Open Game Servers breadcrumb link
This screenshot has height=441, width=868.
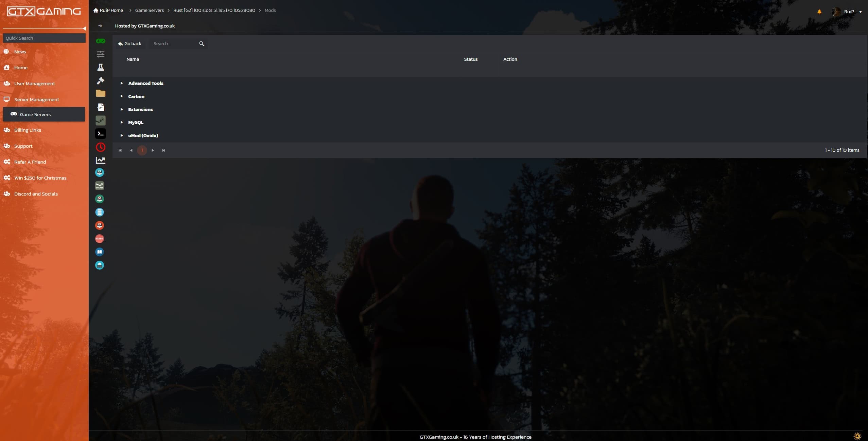point(149,10)
